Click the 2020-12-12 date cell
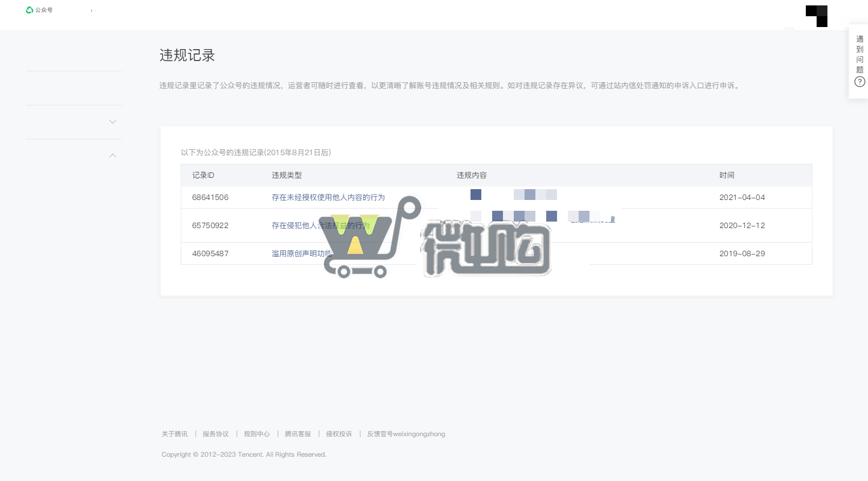This screenshot has height=481, width=868. pos(741,225)
